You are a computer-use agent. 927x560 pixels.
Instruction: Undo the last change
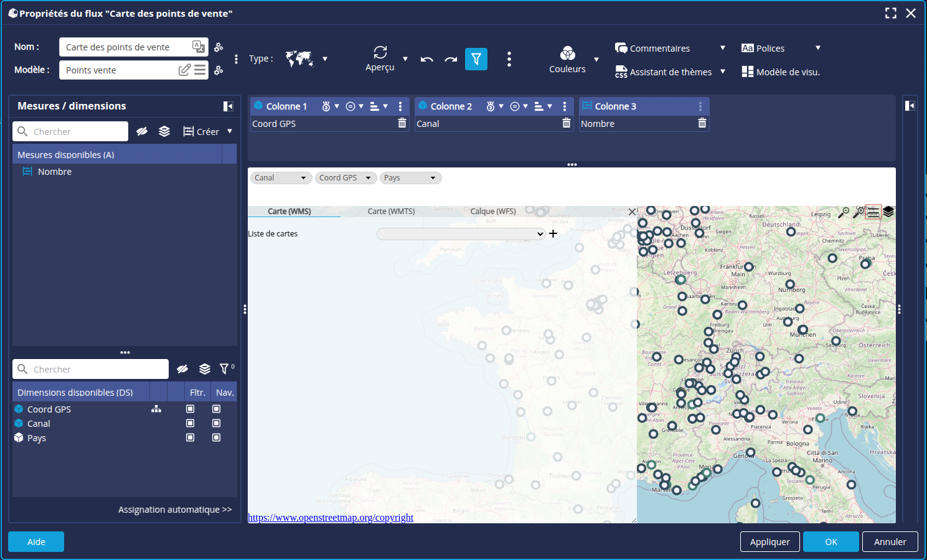(427, 59)
